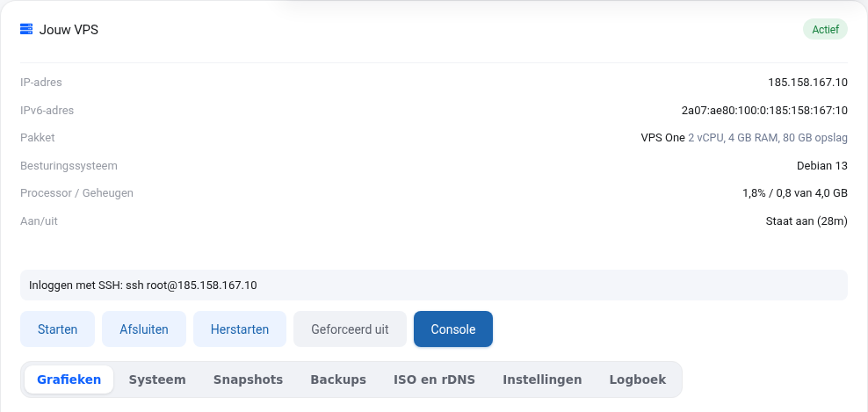The width and height of the screenshot is (868, 412).
Task: Click the VPS One package name
Action: (x=662, y=138)
